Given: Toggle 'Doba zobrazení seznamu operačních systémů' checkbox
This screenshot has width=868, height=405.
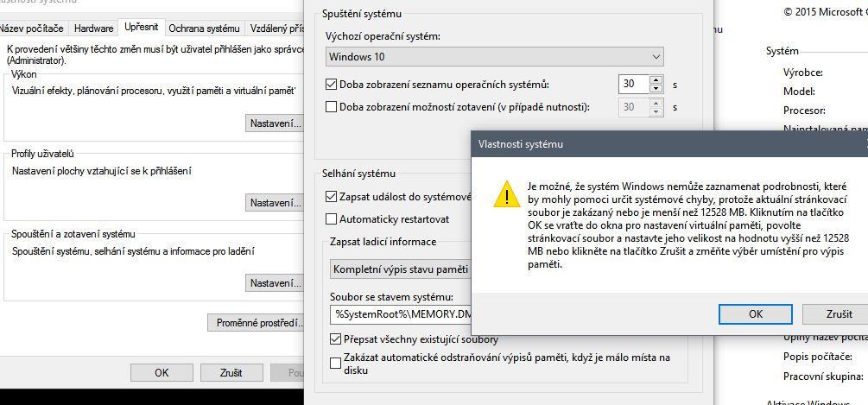Looking at the screenshot, I should pos(332,85).
